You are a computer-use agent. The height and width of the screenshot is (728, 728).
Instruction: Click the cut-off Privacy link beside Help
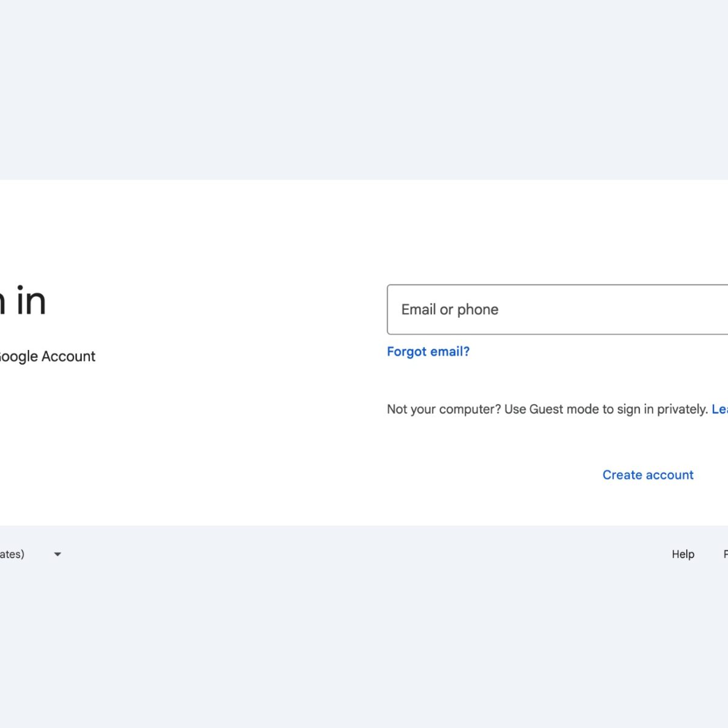[726, 554]
